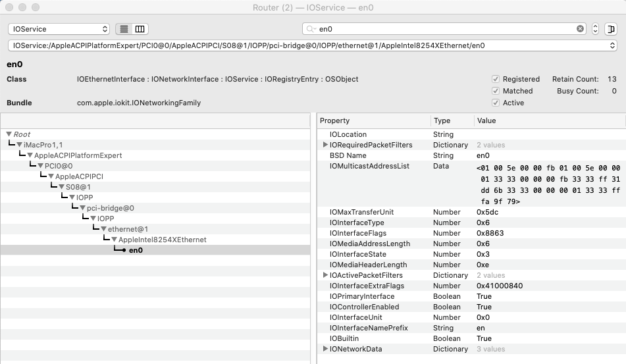626x364 pixels.
Task: Collapse the ethernet@1 node
Action: tap(104, 229)
